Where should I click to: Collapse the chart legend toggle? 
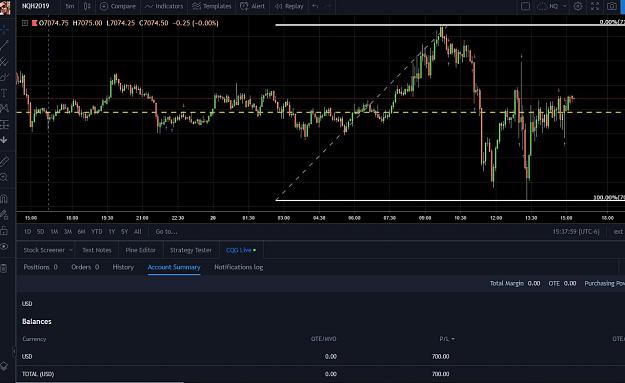(x=25, y=23)
